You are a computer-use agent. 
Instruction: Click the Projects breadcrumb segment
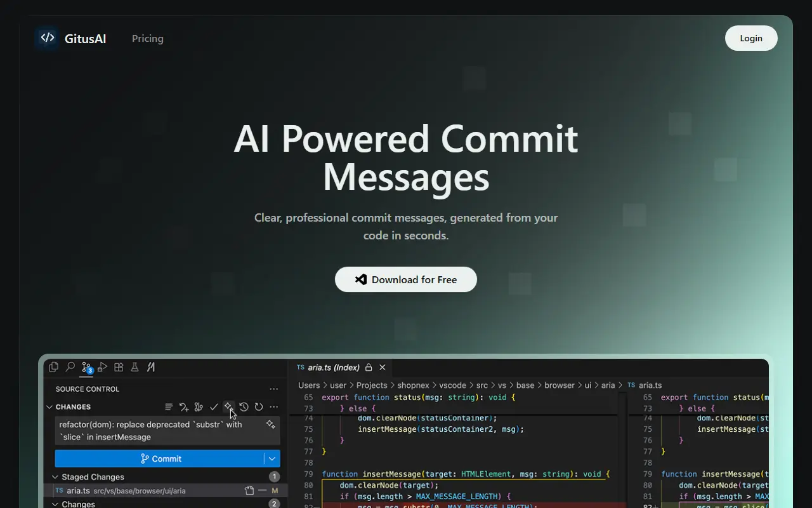pyautogui.click(x=372, y=385)
